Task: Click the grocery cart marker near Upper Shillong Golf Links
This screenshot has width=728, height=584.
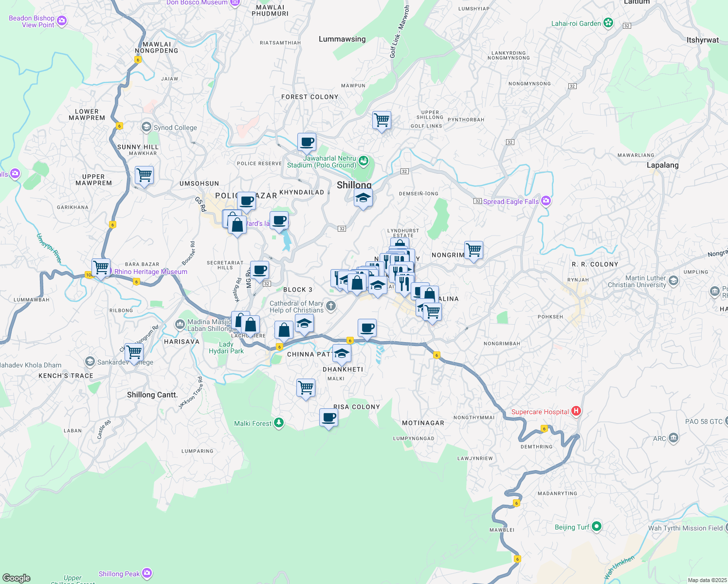Action: 382,120
